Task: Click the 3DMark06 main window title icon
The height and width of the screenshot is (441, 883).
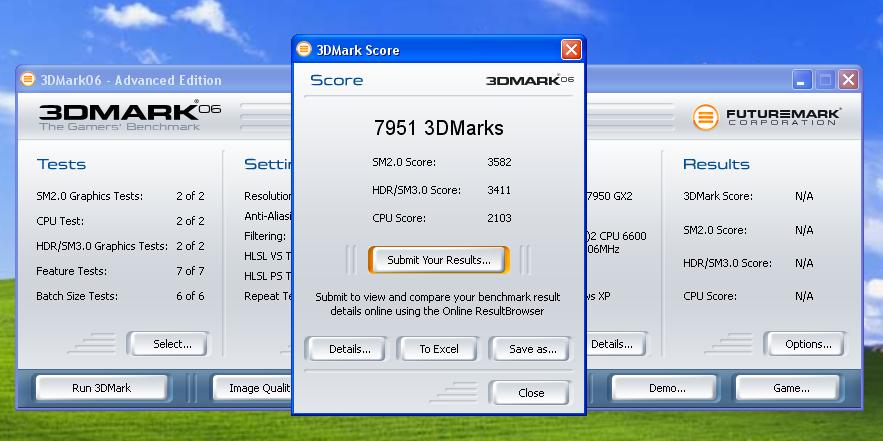Action: (28, 79)
